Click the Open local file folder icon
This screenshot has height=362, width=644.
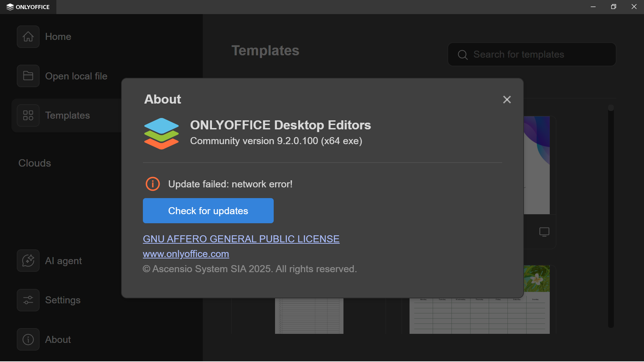[28, 76]
